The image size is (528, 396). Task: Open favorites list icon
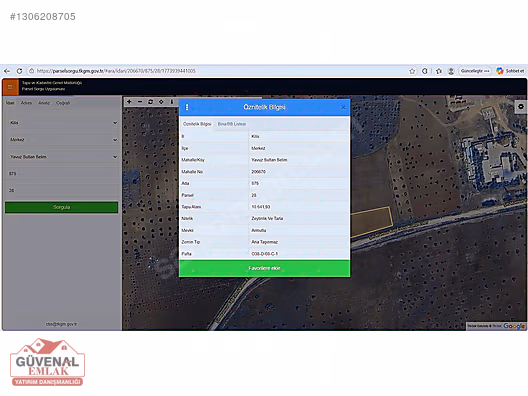point(439,71)
